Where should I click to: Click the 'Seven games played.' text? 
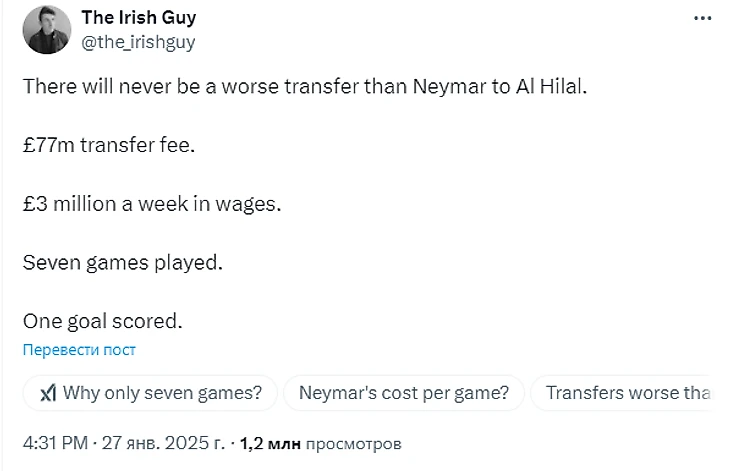click(x=121, y=263)
